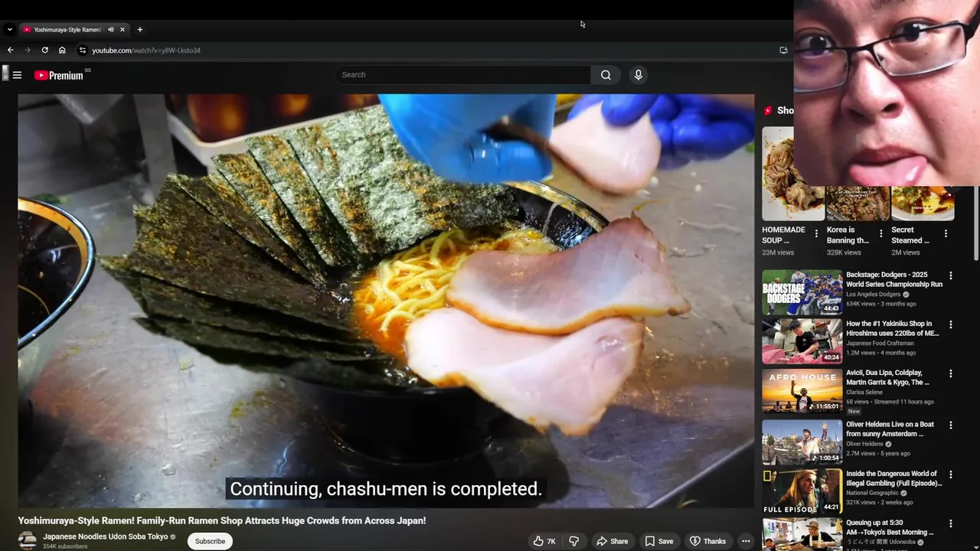Open options for #1 Yakiniku Shop video
Viewport: 980px width, 551px height.
(951, 324)
